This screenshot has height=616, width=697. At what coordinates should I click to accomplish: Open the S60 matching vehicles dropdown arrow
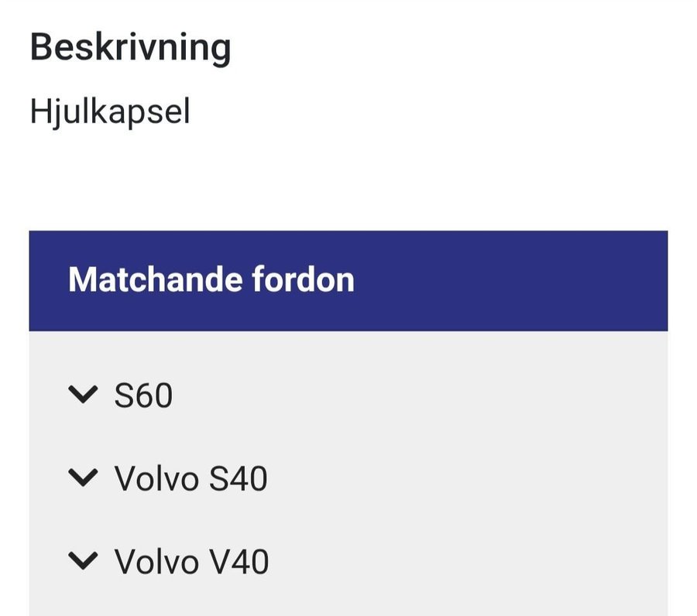pyautogui.click(x=83, y=395)
